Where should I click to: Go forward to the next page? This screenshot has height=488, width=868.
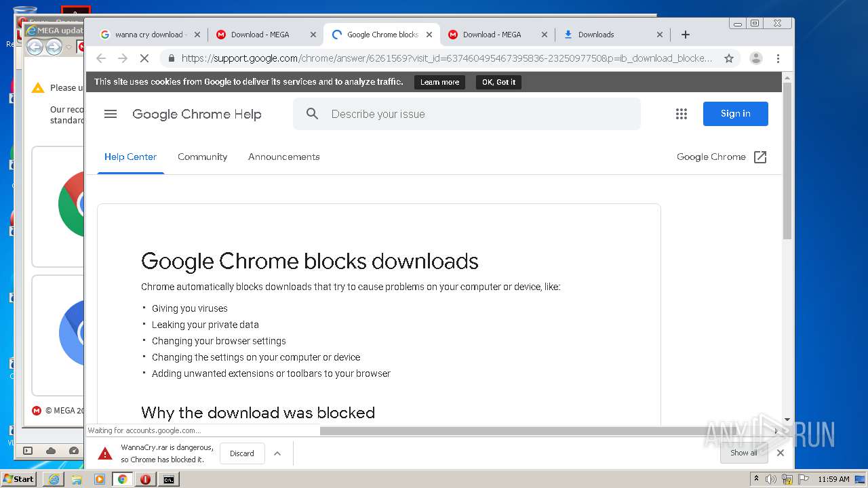[123, 58]
